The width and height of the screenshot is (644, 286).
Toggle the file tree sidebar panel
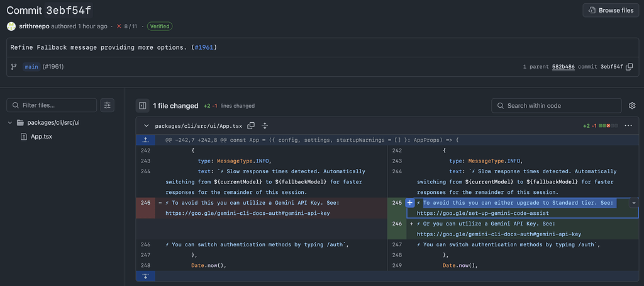[x=143, y=106]
